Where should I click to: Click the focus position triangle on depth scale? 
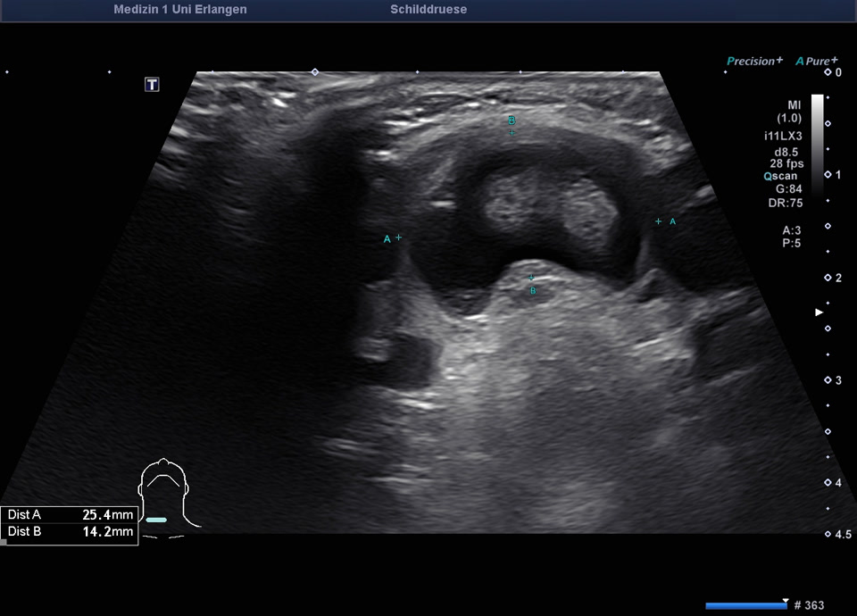pyautogui.click(x=819, y=312)
